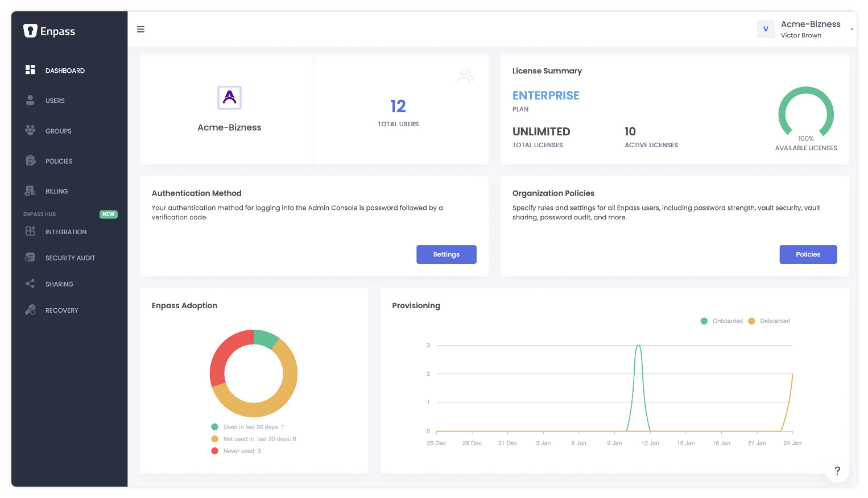Open Security Audit from the sidebar
The width and height of the screenshot is (868, 498).
(x=30, y=258)
